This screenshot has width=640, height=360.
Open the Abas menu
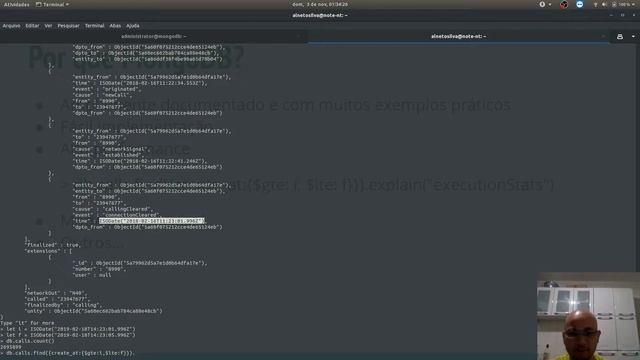click(115, 26)
